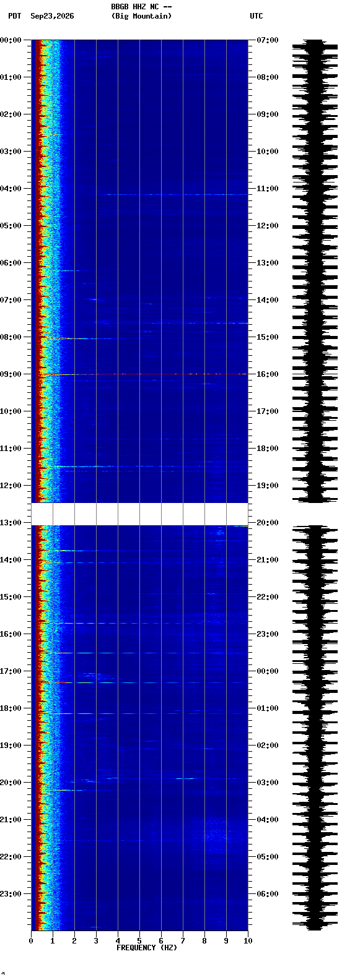The width and height of the screenshot is (342, 980).
Task: Pick the 14:00 label on the UTC axis
Action: pos(268,300)
